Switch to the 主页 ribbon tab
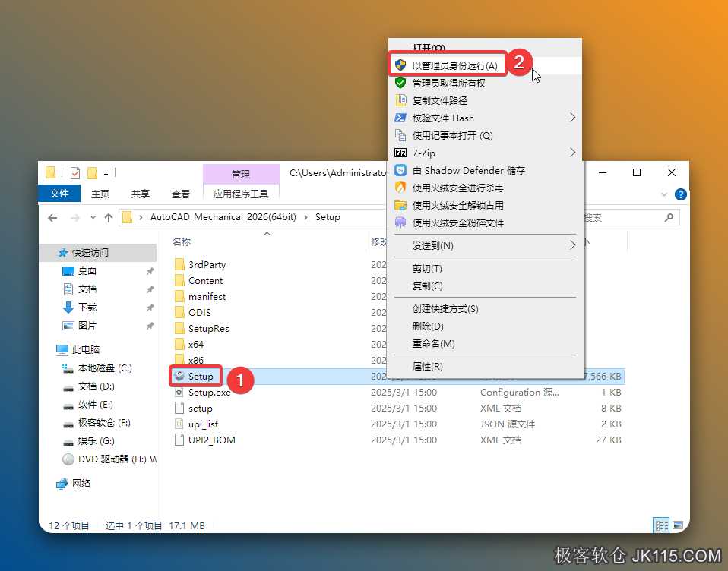 tap(100, 194)
